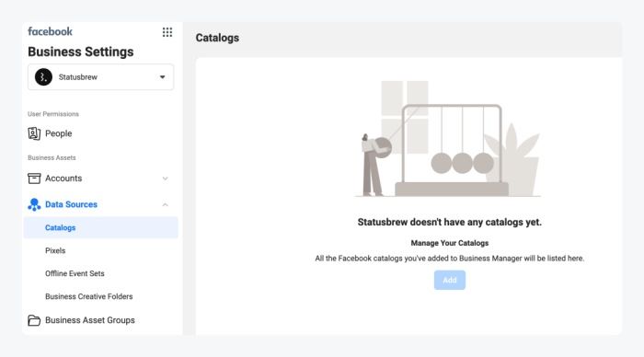Viewport: 644px width, 357px height.
Task: Click the People badge icon
Action: click(34, 133)
